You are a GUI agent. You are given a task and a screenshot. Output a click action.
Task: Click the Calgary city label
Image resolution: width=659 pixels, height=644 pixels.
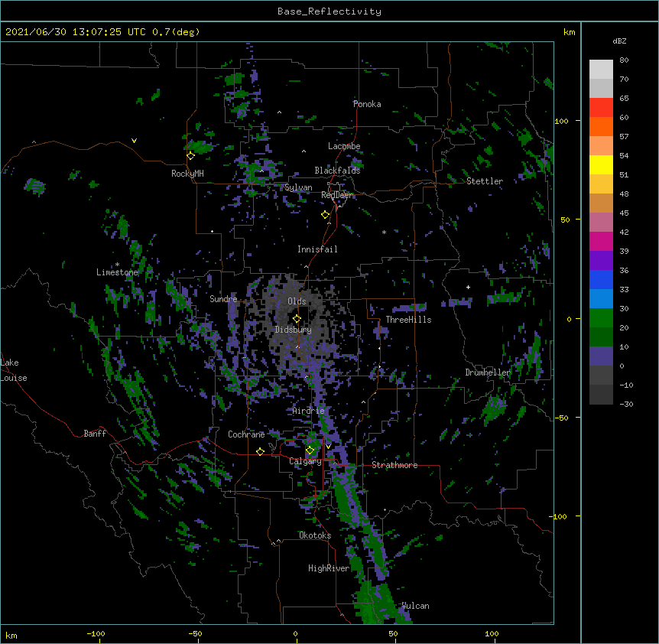[x=306, y=461]
